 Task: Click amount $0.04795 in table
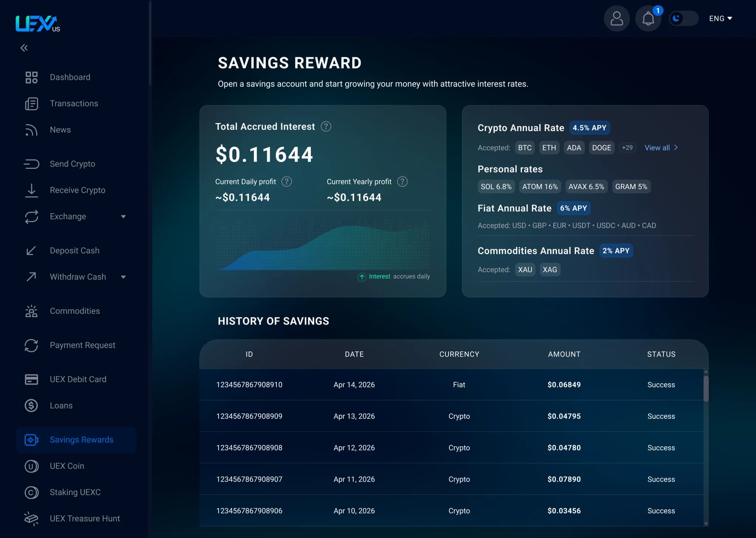point(564,416)
